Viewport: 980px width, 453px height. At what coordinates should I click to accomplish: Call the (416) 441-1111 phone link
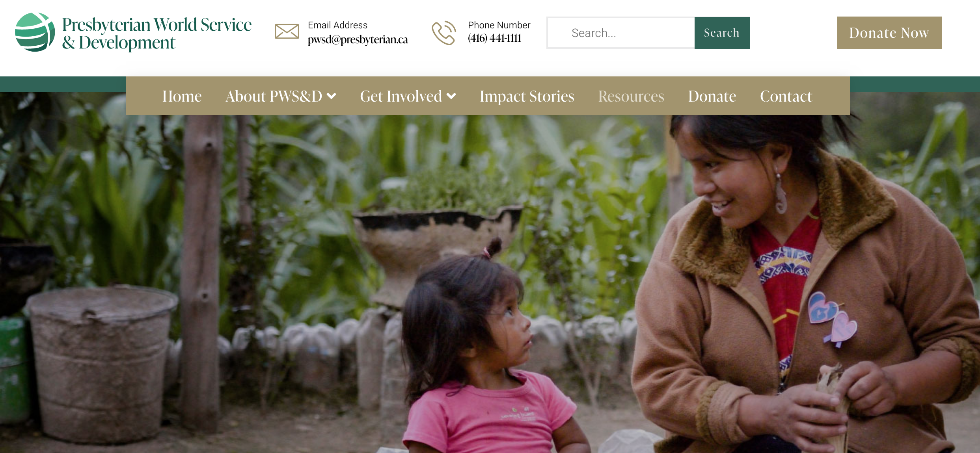(494, 38)
